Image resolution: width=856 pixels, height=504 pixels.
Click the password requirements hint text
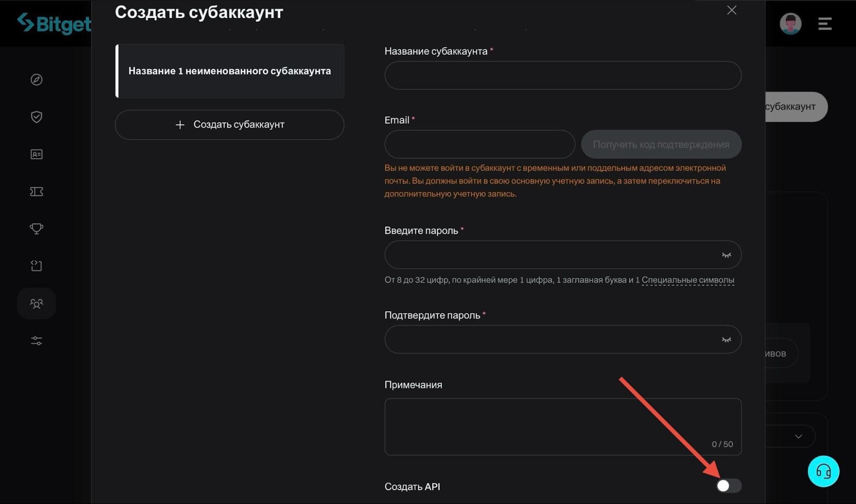pyautogui.click(x=559, y=280)
